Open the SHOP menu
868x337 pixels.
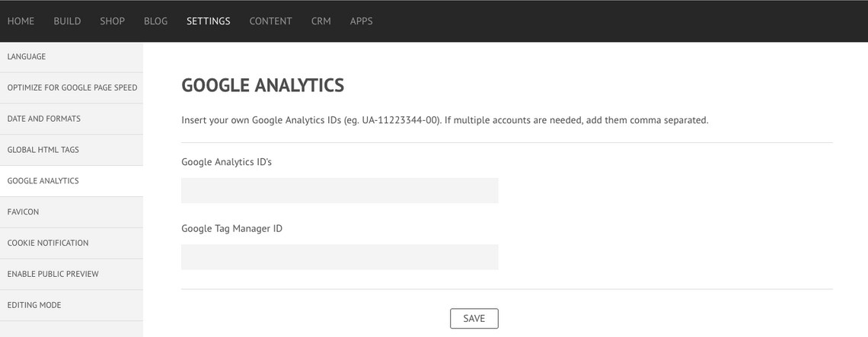[x=113, y=21]
